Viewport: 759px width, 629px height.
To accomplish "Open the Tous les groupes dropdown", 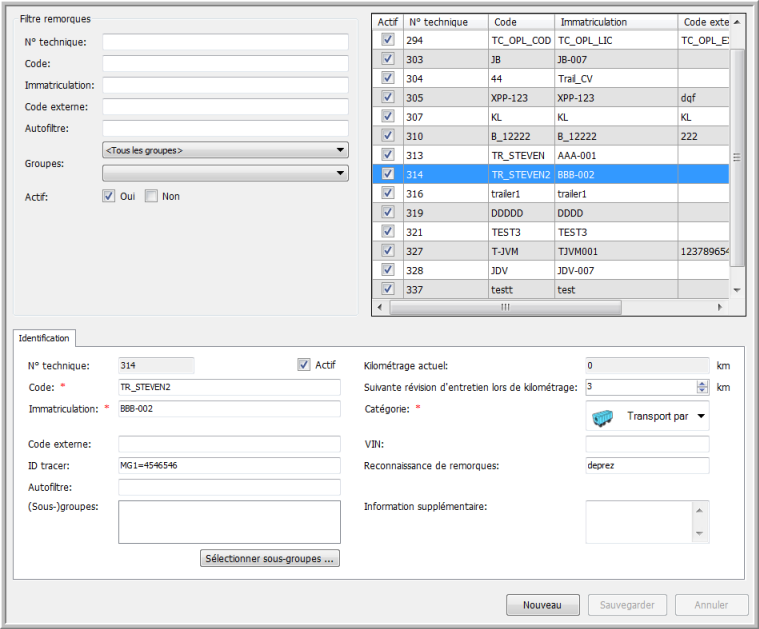I will [x=225, y=150].
